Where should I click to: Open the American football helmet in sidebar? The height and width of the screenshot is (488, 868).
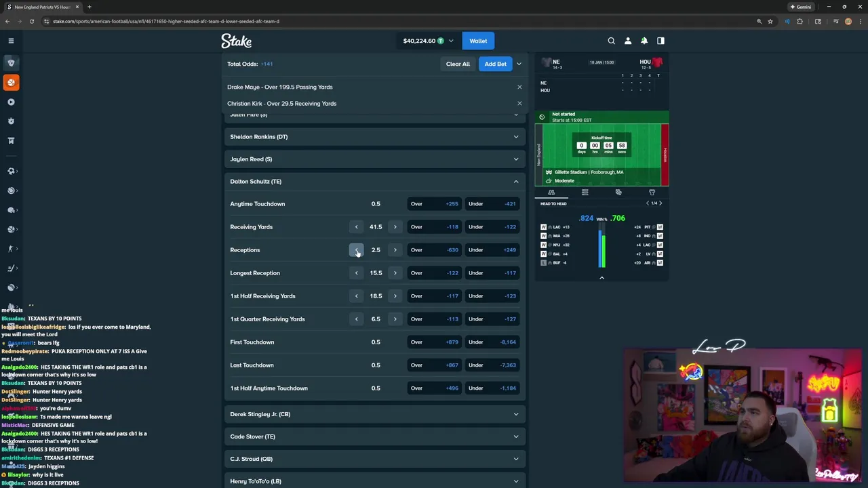tap(11, 210)
